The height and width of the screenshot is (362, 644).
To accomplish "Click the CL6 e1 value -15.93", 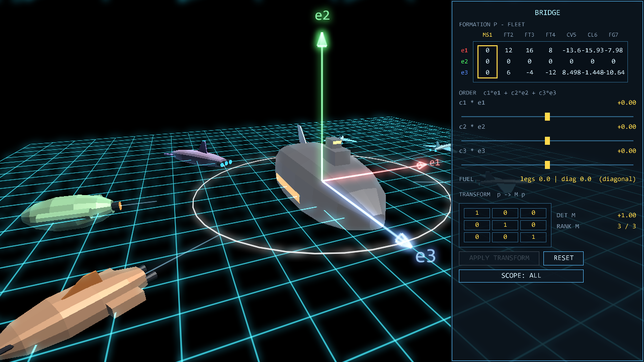I will coord(592,50).
